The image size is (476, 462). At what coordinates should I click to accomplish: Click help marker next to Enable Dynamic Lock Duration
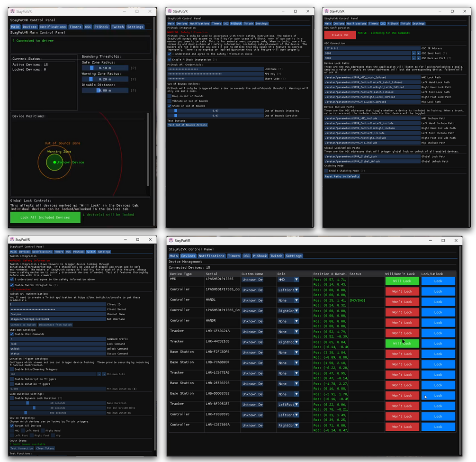[x=60, y=398]
